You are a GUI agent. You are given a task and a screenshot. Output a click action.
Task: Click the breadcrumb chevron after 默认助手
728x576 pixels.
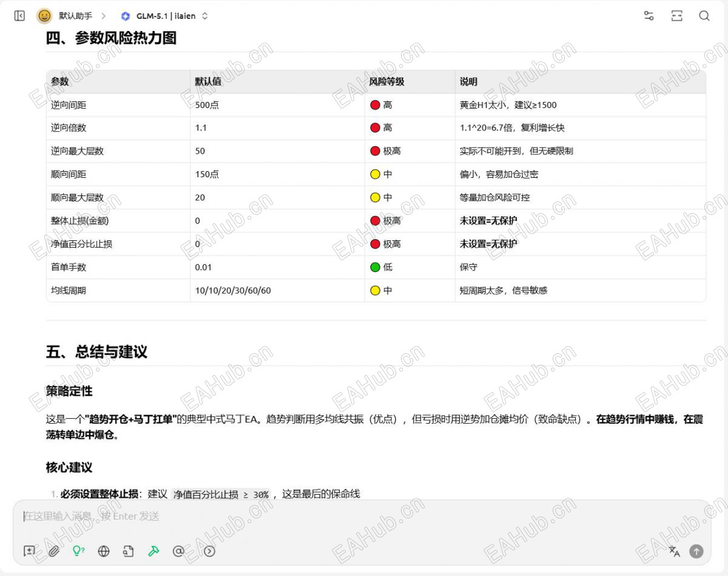(103, 16)
